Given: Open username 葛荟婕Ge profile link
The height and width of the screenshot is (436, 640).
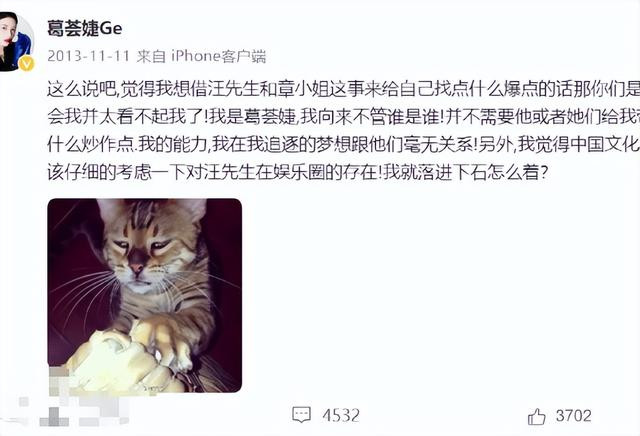Looking at the screenshot, I should 84,29.
